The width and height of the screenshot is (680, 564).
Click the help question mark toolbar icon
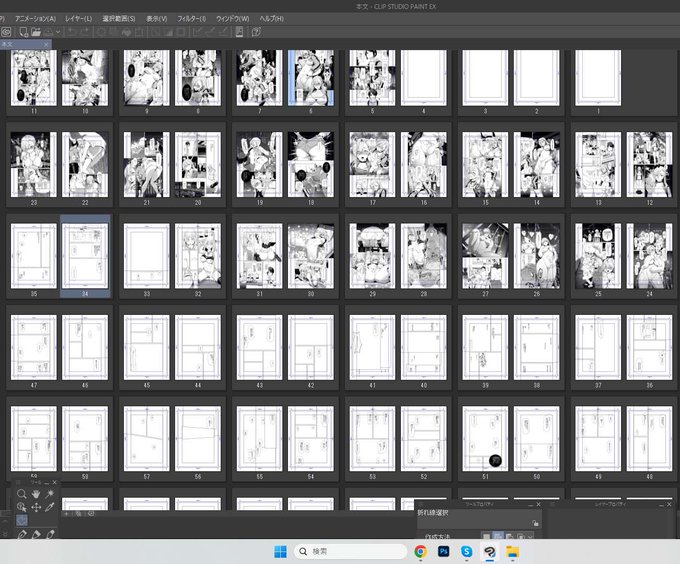click(x=256, y=32)
